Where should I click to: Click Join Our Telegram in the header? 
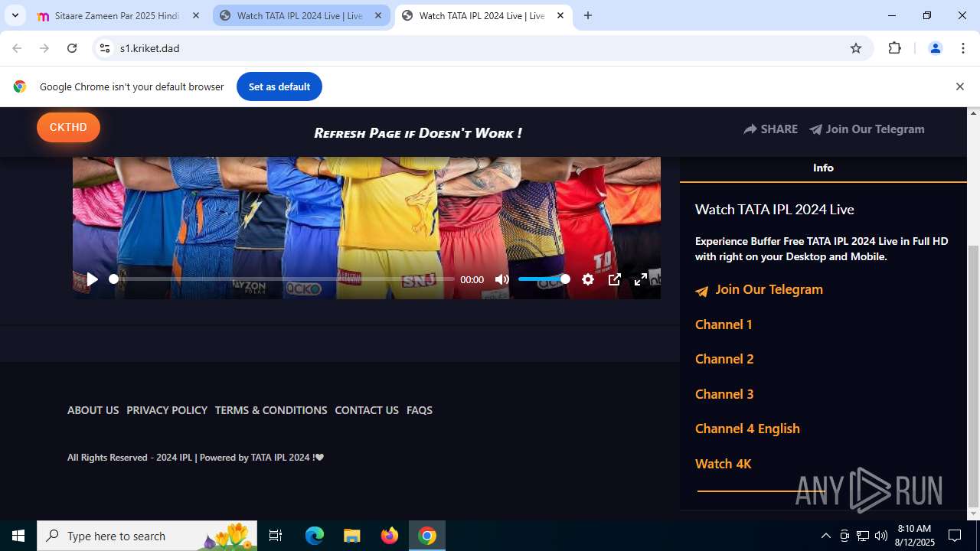tap(867, 129)
